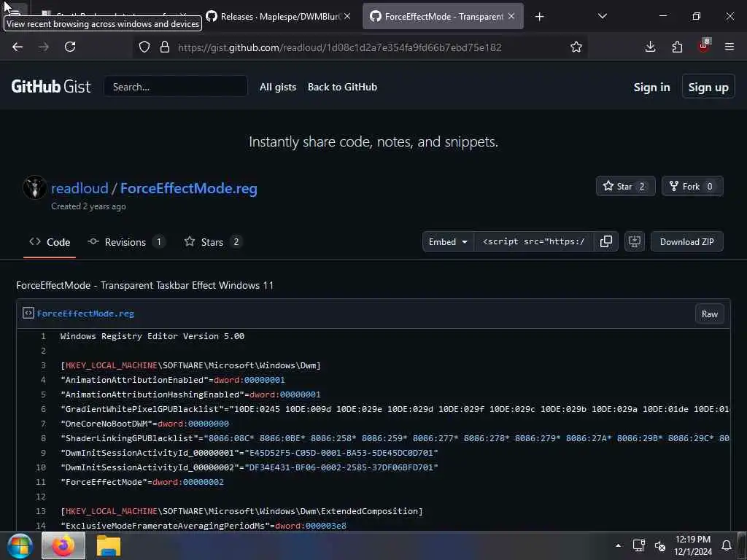Go back with the browser back arrow
747x560 pixels.
18,47
